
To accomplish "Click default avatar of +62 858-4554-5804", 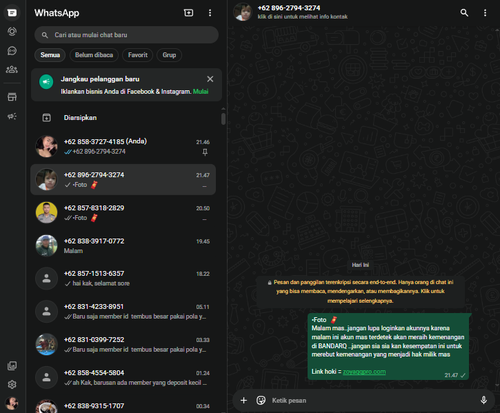I will pyautogui.click(x=47, y=377).
